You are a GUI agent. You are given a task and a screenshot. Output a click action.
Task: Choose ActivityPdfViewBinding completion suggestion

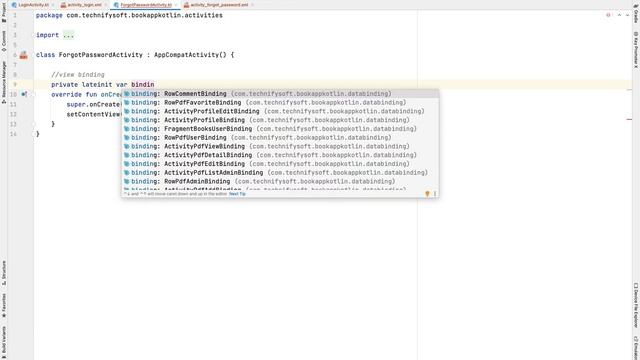(280, 147)
